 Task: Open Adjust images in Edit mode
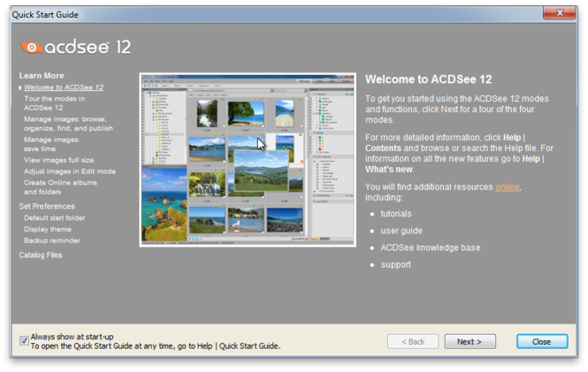tap(70, 171)
